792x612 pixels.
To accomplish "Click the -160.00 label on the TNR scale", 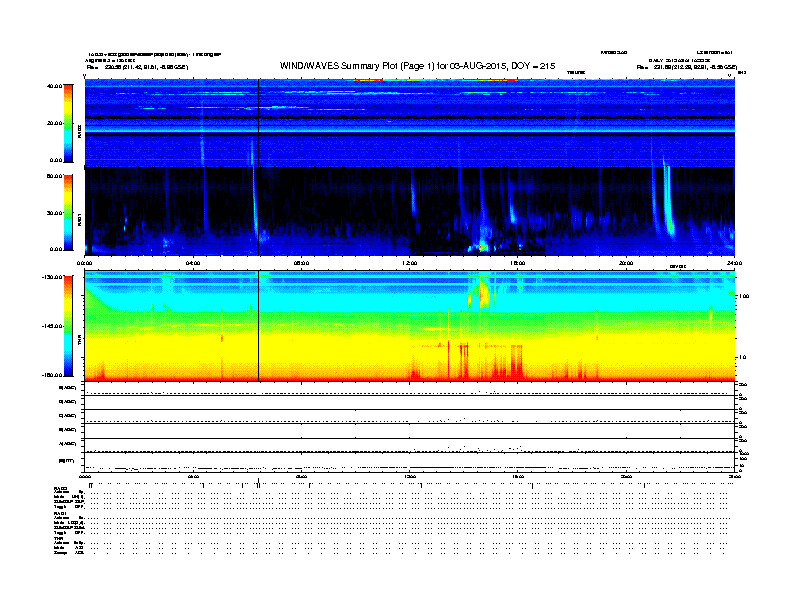I will click(x=53, y=375).
